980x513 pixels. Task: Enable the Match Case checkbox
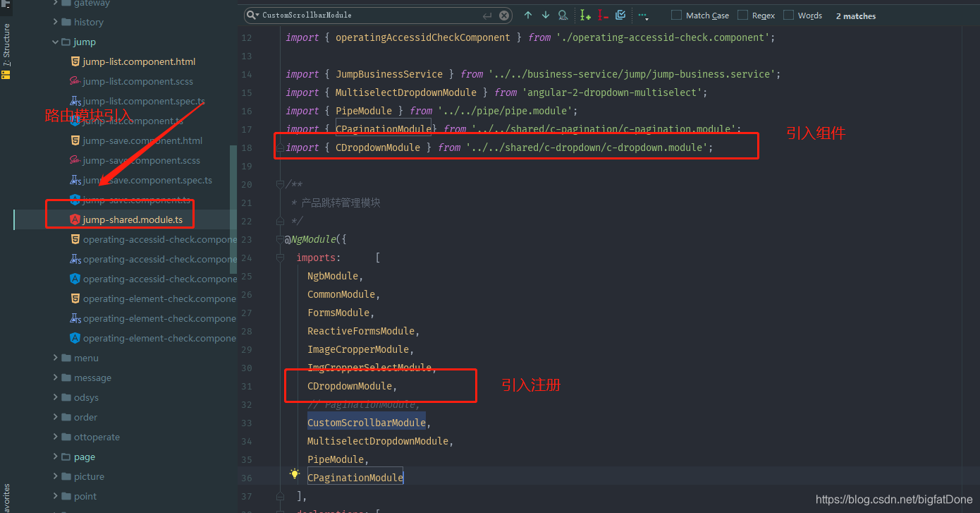pos(676,15)
